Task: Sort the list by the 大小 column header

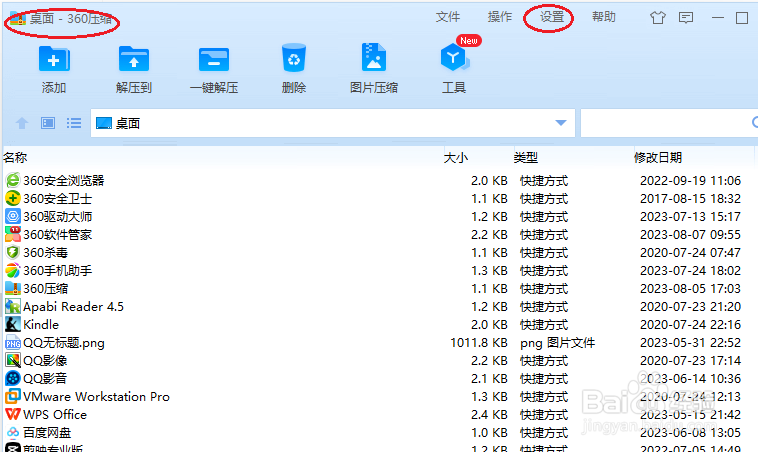Action: tap(455, 157)
